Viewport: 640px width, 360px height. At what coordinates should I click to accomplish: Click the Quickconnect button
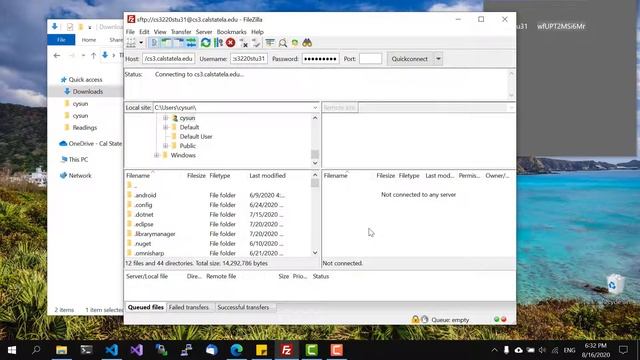point(409,59)
